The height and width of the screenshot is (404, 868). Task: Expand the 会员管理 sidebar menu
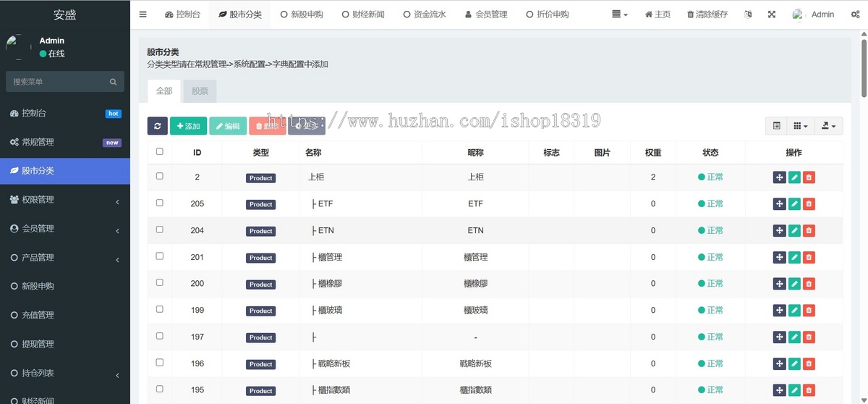[65, 229]
